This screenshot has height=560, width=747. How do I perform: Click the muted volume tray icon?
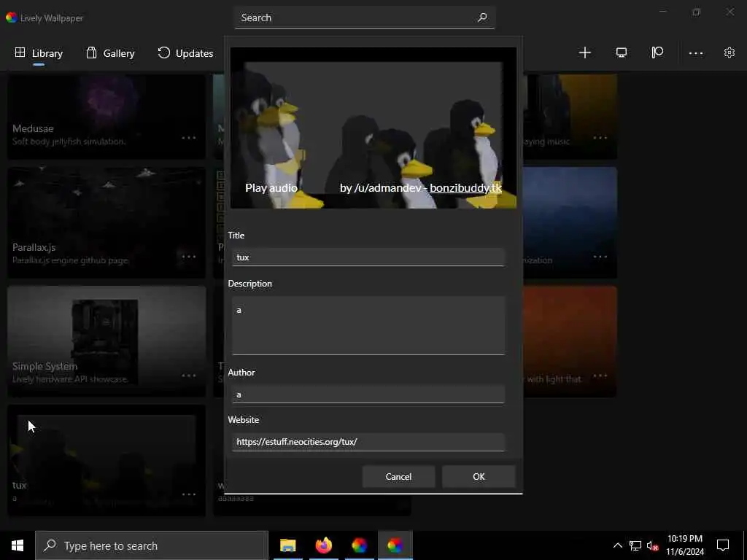click(652, 545)
